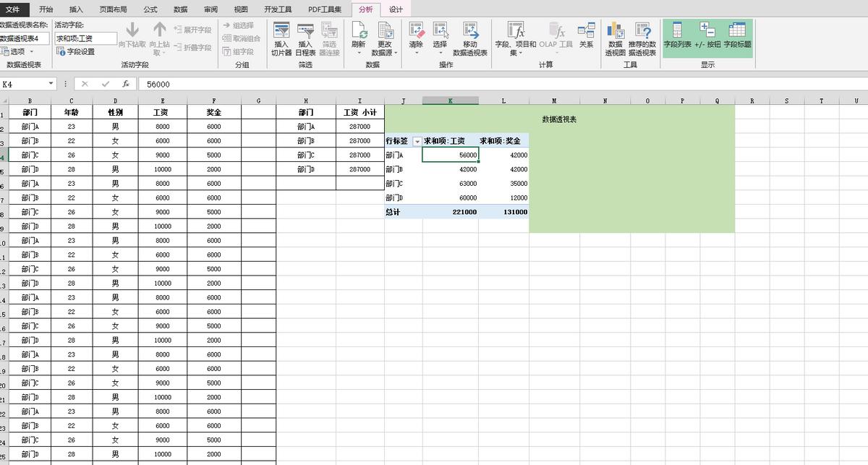
Task: Click pivot cell showing 60000
Action: pyautogui.click(x=451, y=198)
